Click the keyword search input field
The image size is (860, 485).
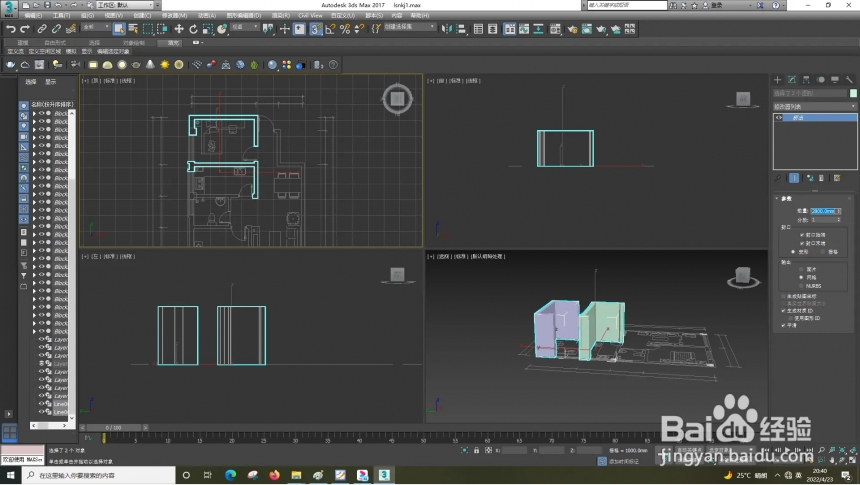click(627, 5)
